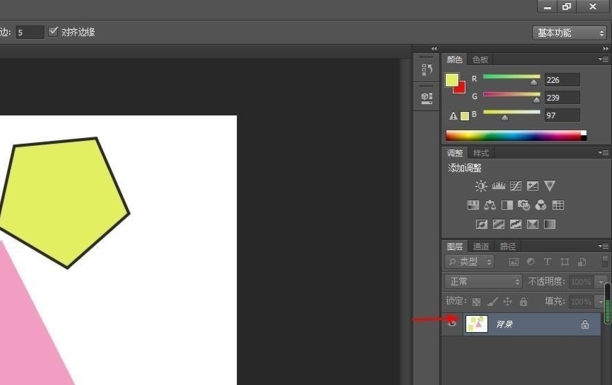Toggle lock transparent pixels icon
612x385 pixels.
[476, 301]
